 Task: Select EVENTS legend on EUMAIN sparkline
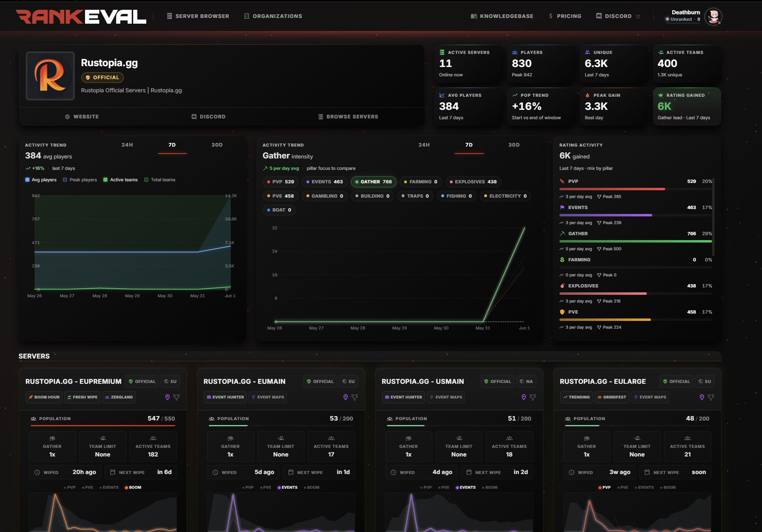287,487
